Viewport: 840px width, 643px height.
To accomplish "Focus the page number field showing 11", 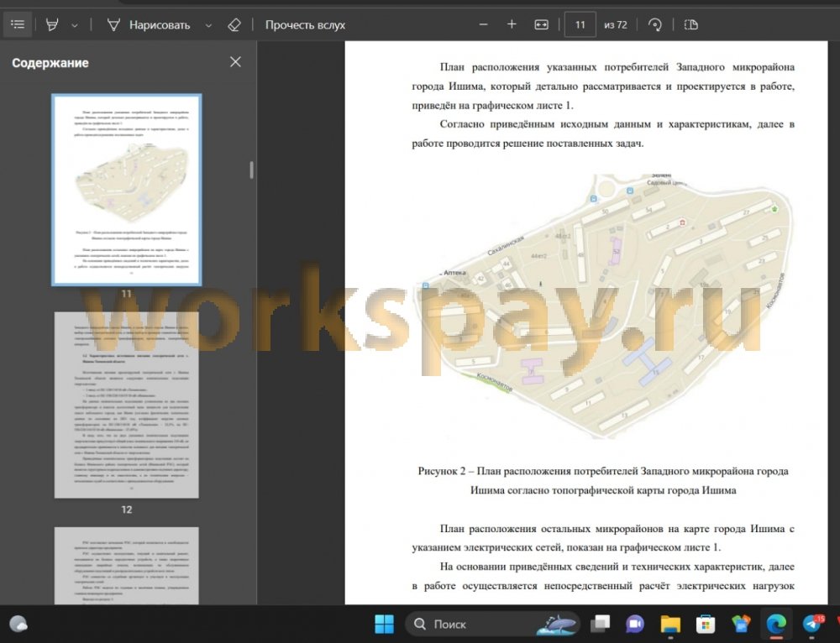I will (x=580, y=24).
